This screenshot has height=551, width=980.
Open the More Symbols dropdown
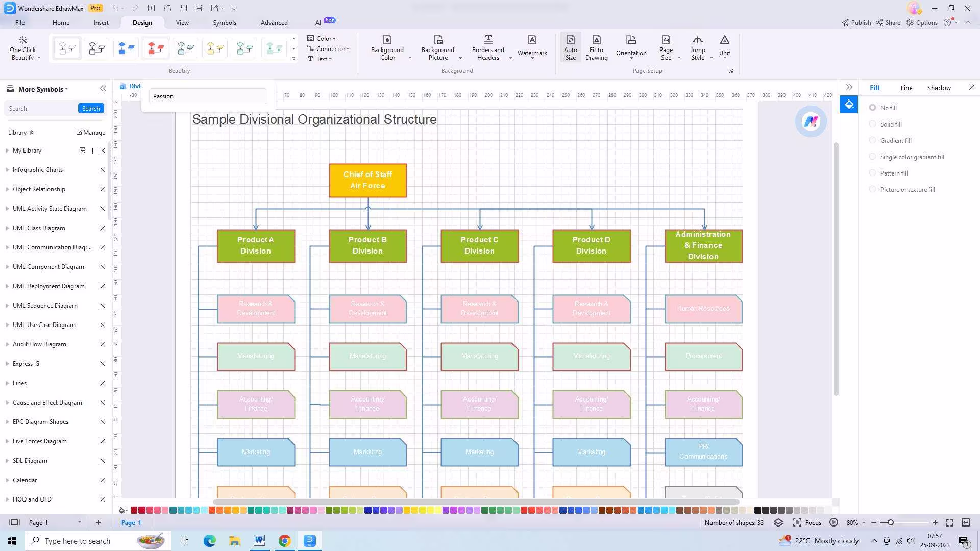(43, 89)
